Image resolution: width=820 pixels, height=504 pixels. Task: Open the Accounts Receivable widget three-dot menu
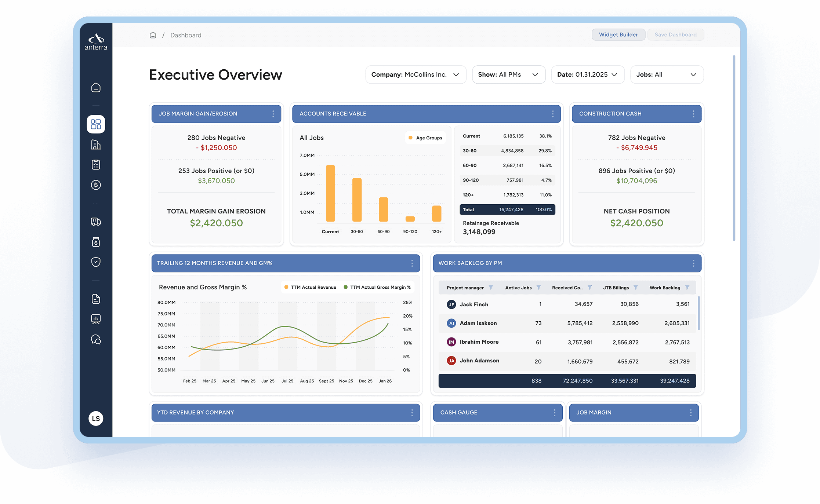point(553,114)
